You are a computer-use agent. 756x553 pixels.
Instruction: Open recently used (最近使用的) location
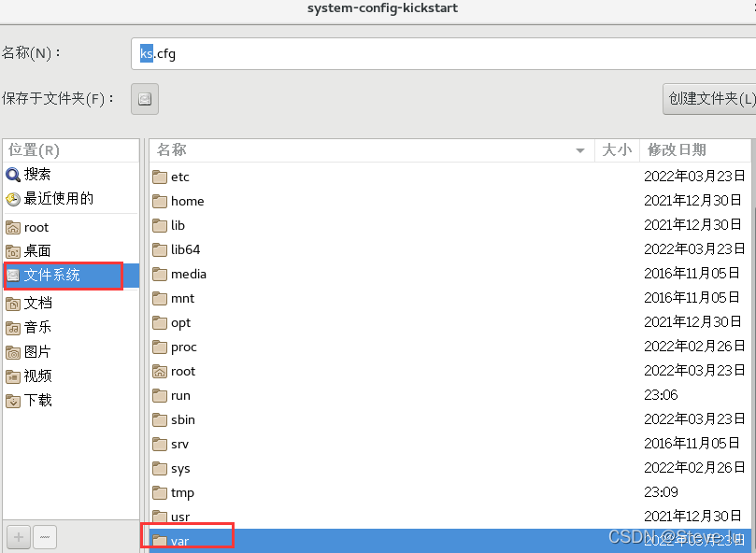[71, 199]
